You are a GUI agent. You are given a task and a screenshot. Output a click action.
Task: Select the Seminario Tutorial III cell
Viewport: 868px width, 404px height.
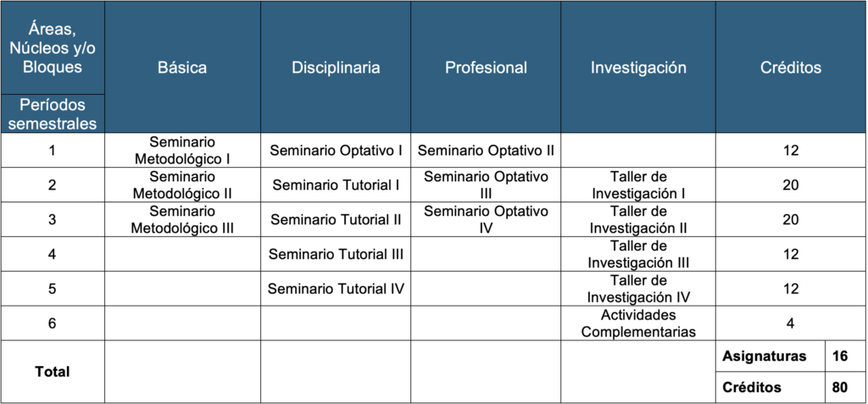point(336,253)
